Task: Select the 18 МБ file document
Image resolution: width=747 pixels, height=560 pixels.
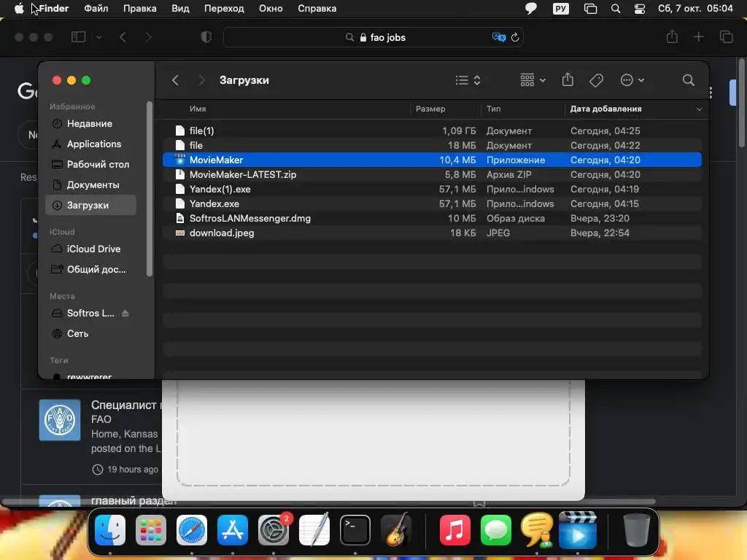Action: [x=432, y=145]
